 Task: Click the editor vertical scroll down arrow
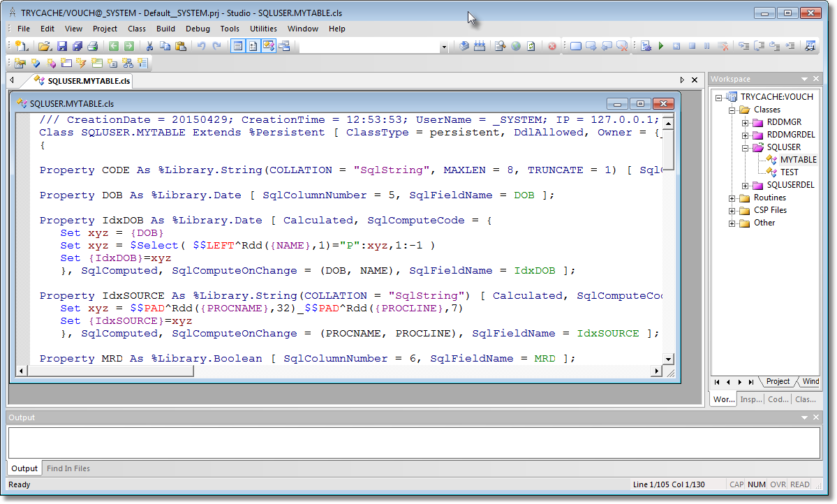pyautogui.click(x=668, y=360)
